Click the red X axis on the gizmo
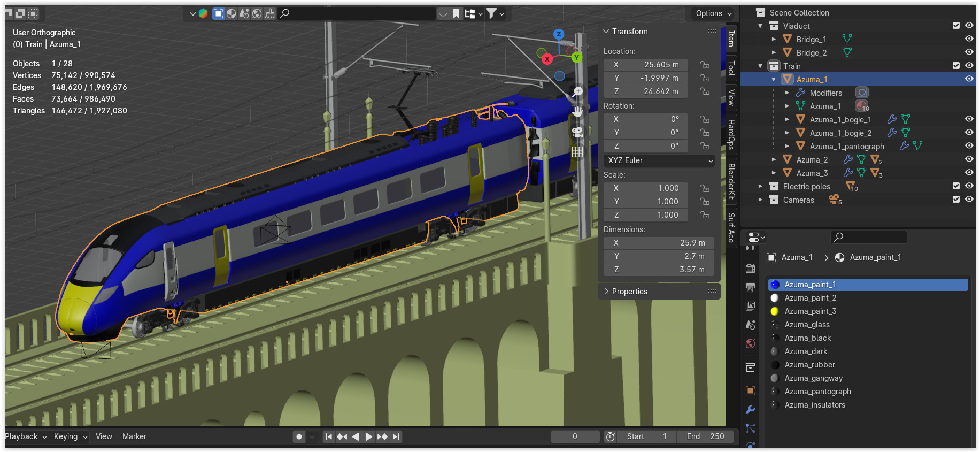980x452 pixels. pos(547,59)
